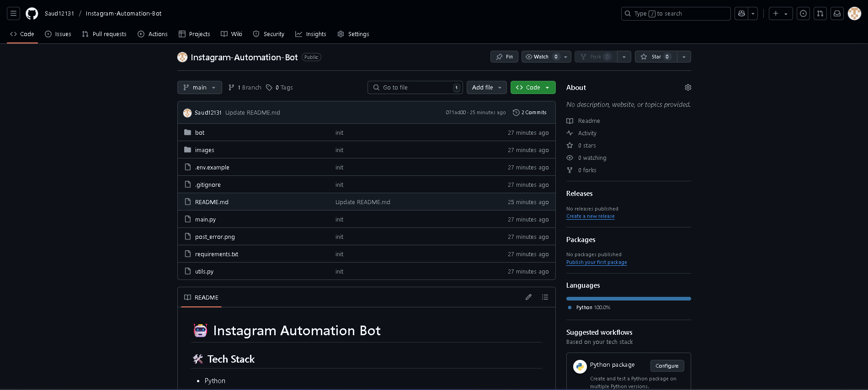Expand the Fork options dropdown arrow
Image resolution: width=868 pixels, height=390 pixels.
click(x=624, y=57)
